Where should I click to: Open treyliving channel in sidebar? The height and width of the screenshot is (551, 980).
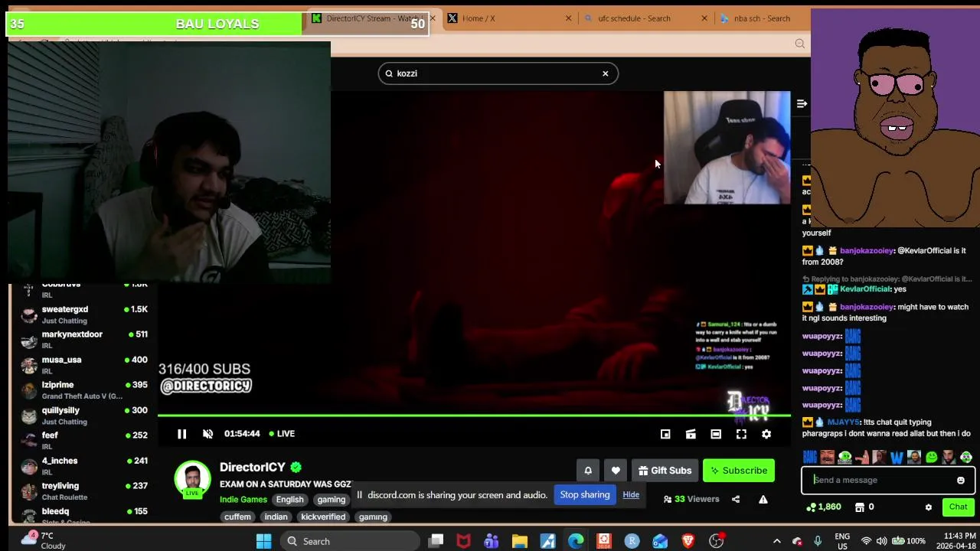tap(84, 491)
